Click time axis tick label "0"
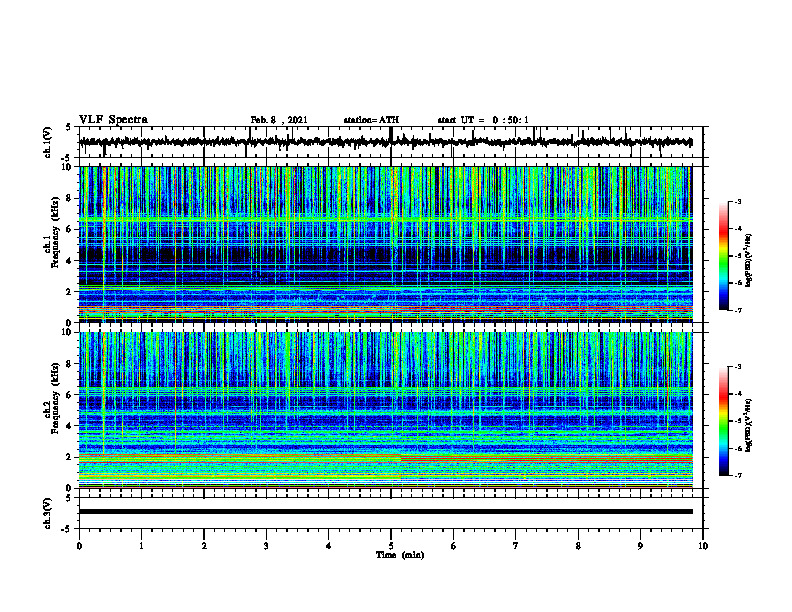The height and width of the screenshot is (612, 792). (x=79, y=545)
